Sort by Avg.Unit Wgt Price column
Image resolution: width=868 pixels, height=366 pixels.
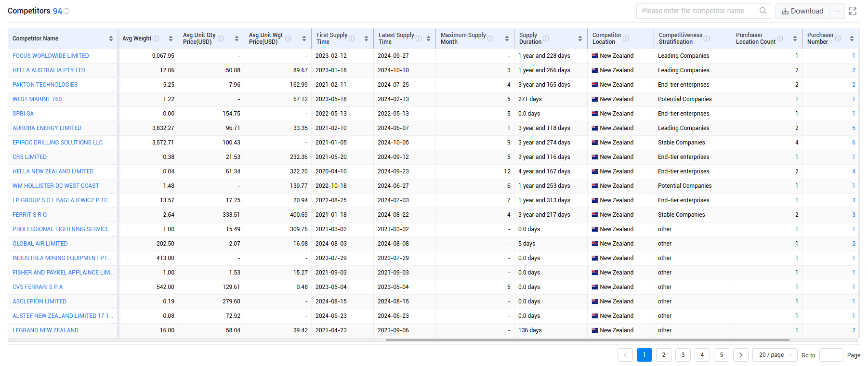click(304, 39)
